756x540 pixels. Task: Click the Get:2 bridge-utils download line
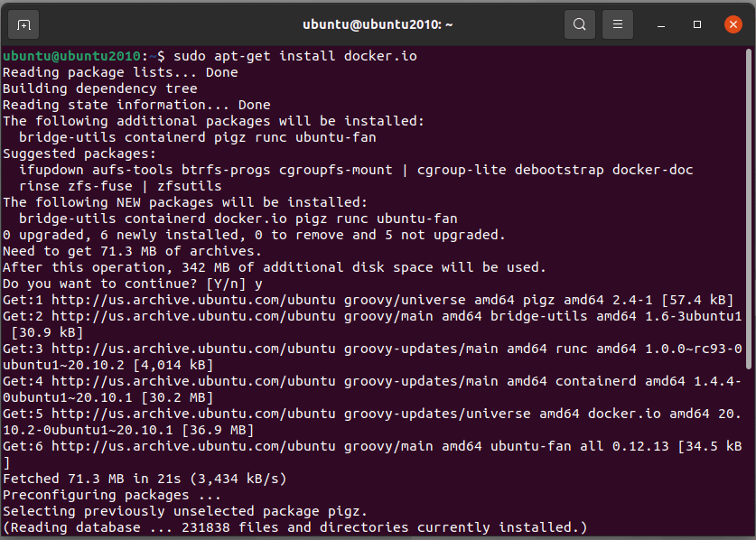click(x=372, y=324)
